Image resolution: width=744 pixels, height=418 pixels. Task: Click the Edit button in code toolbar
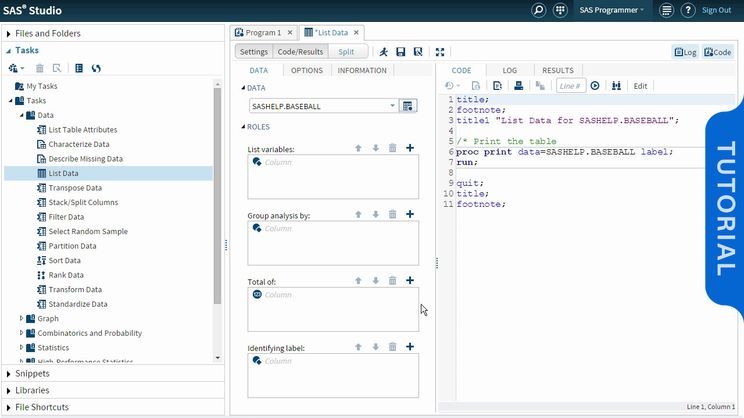coord(641,86)
